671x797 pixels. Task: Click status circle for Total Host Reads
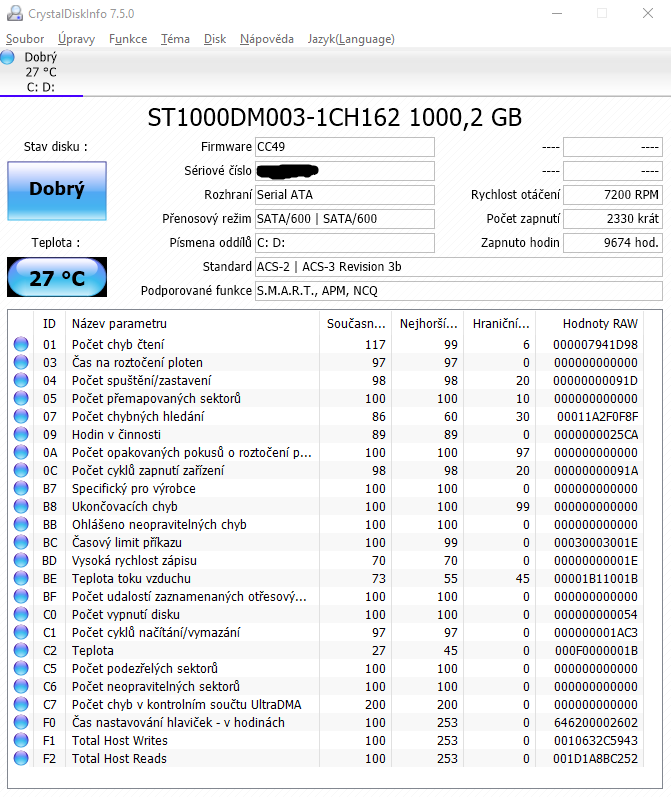point(21,758)
